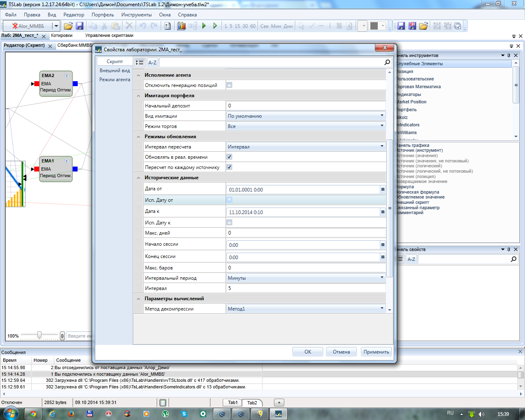Click the zoom slider handle in script editor
This screenshot has height=420, width=525.
(x=39, y=336)
